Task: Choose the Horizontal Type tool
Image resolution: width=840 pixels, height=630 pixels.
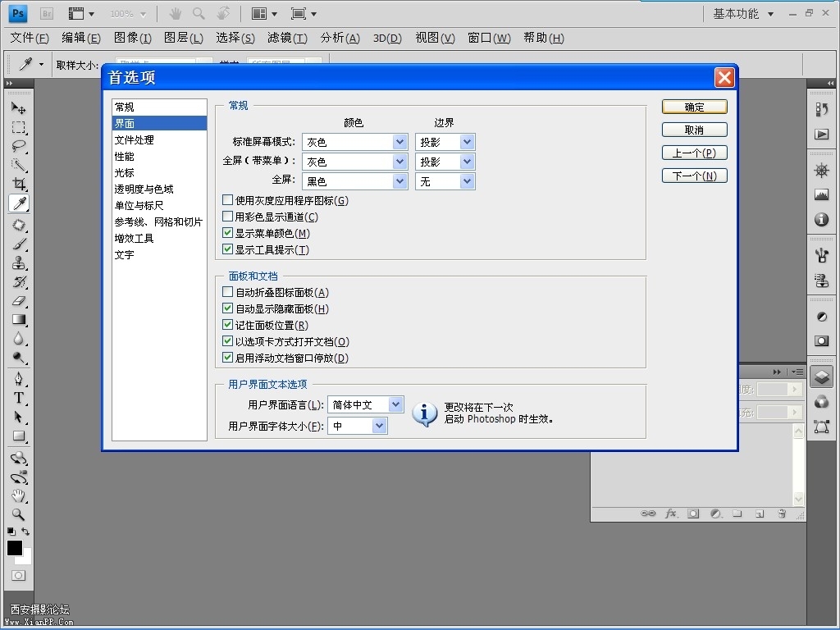Action: pyautogui.click(x=18, y=398)
